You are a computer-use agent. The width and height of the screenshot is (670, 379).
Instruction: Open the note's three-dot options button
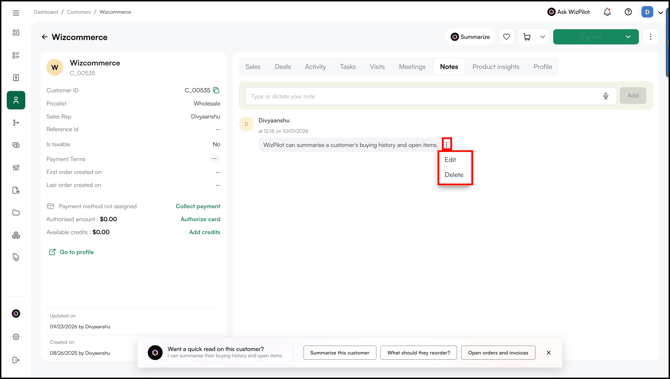point(447,145)
